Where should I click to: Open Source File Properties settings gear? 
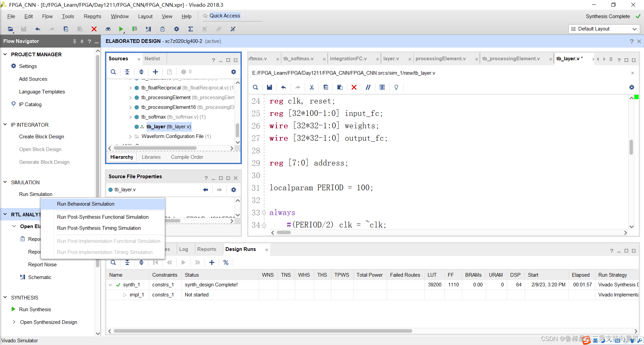[233, 190]
